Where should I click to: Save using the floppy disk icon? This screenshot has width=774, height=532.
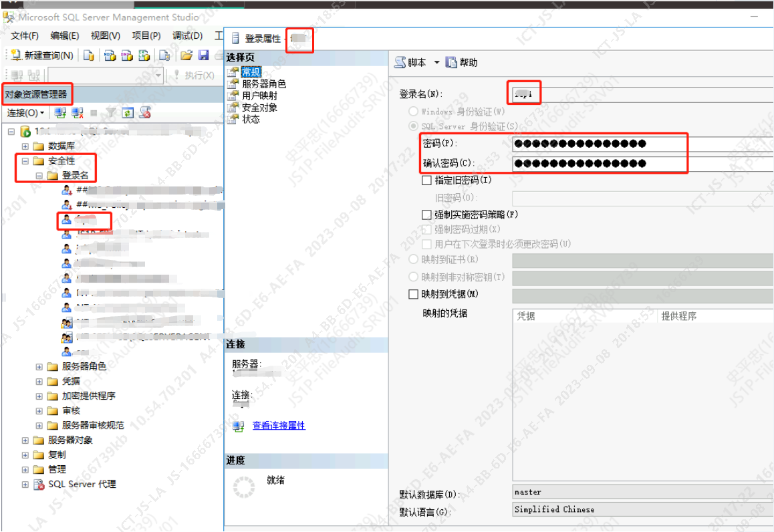pyautogui.click(x=203, y=55)
